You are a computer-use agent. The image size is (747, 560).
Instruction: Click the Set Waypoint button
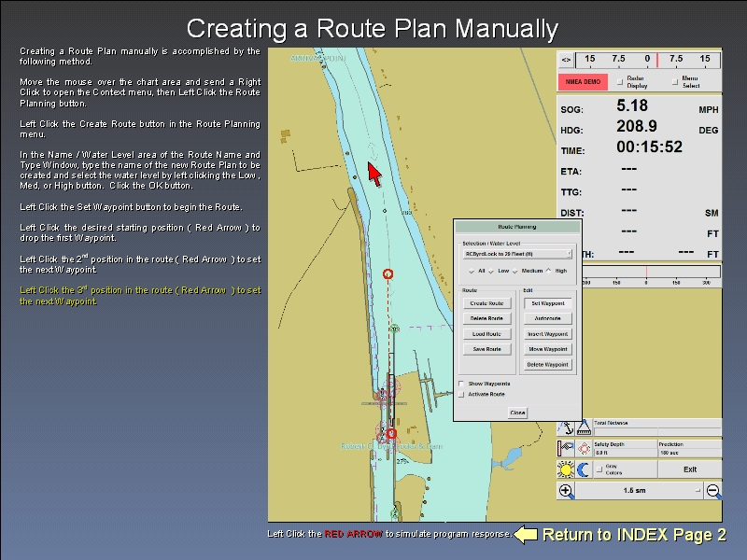point(547,303)
